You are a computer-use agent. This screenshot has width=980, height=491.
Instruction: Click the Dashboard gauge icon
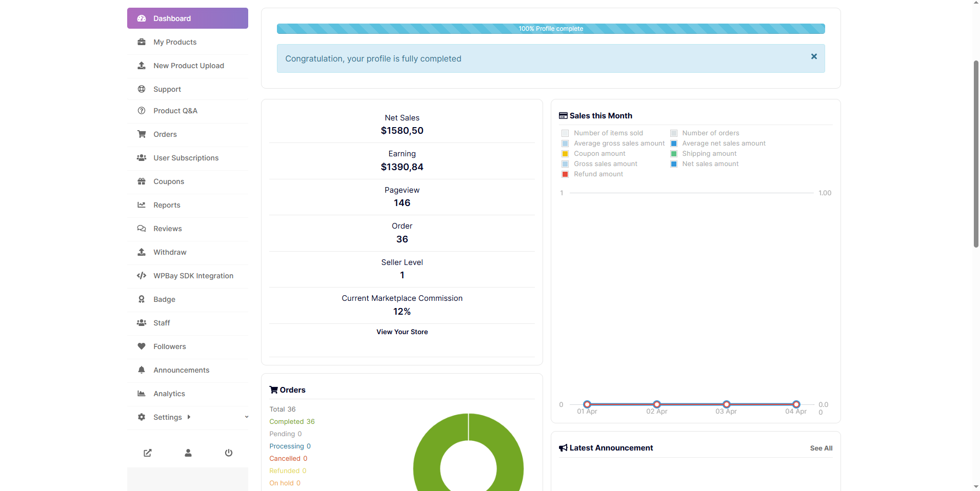tap(142, 18)
